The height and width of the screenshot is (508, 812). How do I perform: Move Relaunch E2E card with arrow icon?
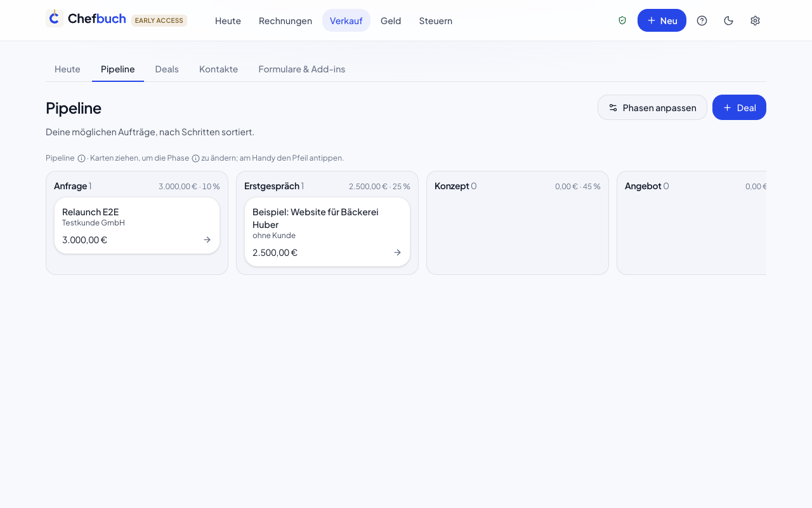coord(207,239)
